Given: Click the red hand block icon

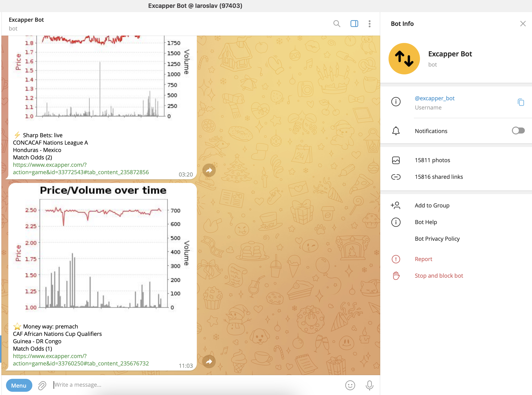Looking at the screenshot, I should 396,276.
